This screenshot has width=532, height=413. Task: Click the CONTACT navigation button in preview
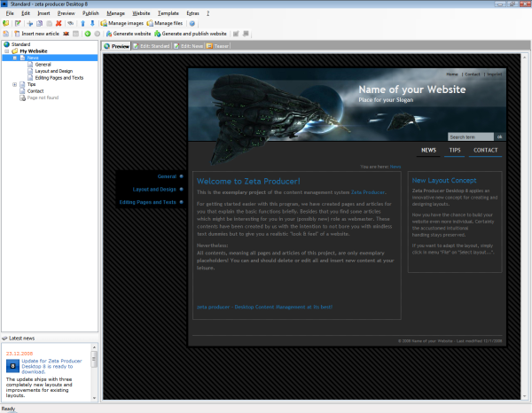click(x=485, y=150)
